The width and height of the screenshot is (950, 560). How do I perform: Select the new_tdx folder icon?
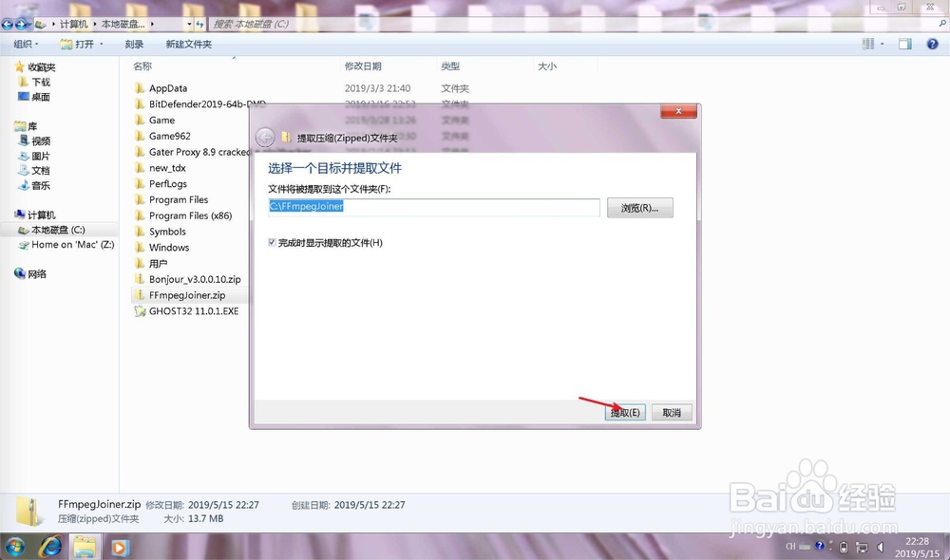pyautogui.click(x=140, y=168)
